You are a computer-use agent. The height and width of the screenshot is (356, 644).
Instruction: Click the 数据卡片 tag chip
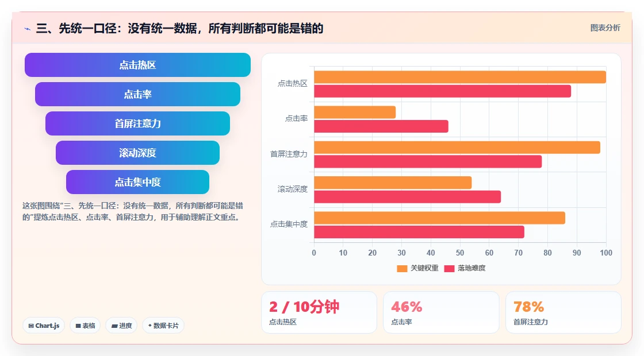coord(163,326)
